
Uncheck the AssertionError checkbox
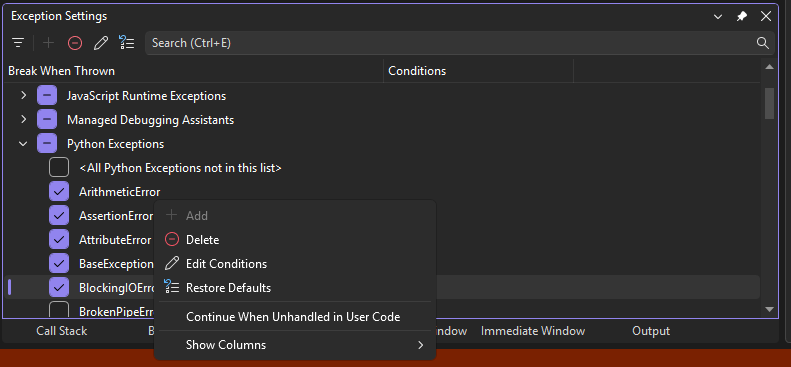[59, 216]
